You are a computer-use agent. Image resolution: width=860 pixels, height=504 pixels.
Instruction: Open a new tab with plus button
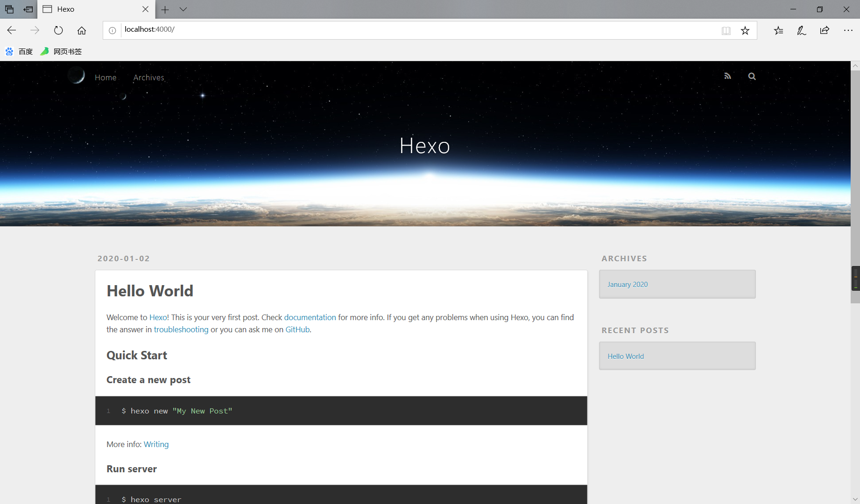click(165, 9)
